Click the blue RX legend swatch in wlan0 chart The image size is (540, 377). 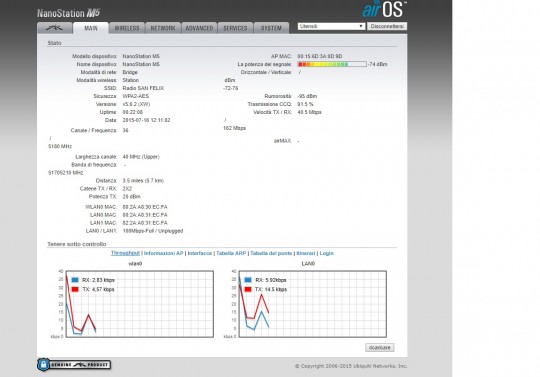pos(75,280)
